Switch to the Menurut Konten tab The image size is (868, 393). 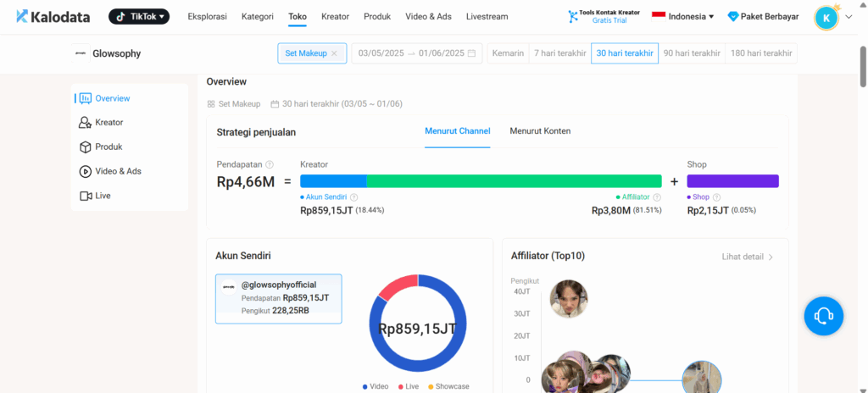point(540,131)
